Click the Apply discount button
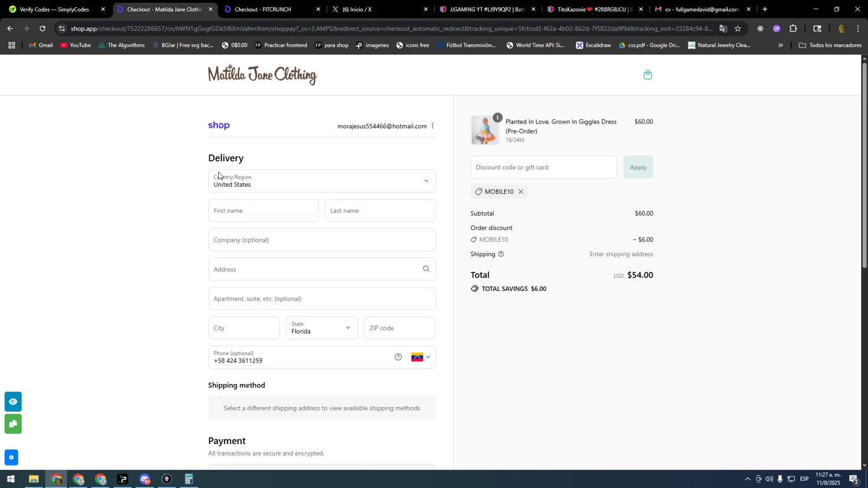Image resolution: width=868 pixels, height=488 pixels. tap(638, 167)
